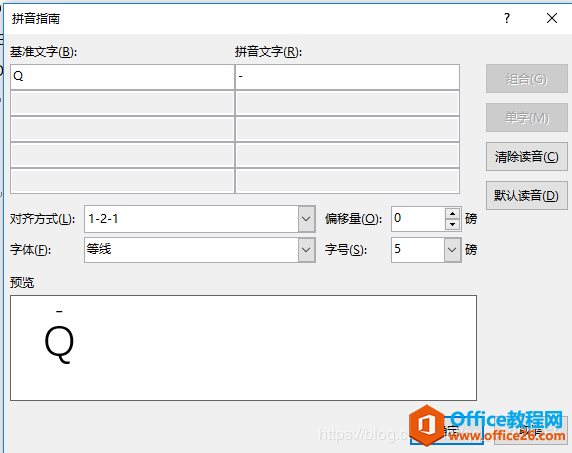572x453 pixels.
Task: Click the 确定 confirm button
Action: click(447, 431)
